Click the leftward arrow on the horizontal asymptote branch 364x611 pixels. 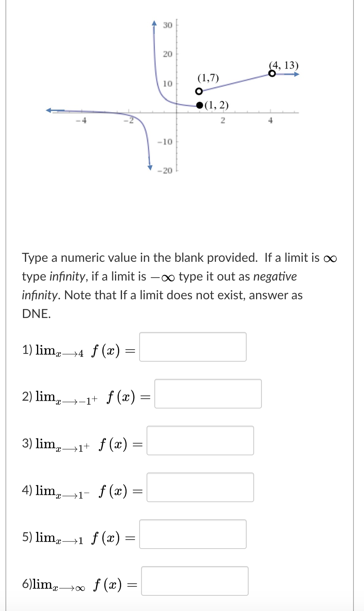click(48, 110)
